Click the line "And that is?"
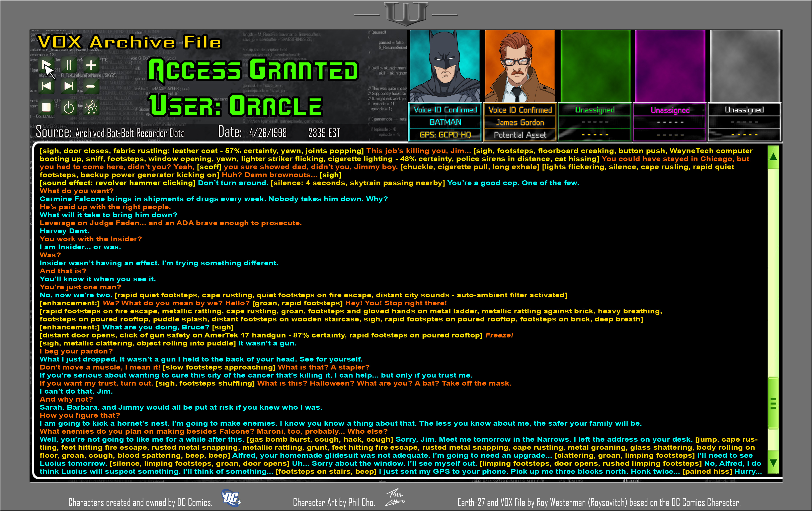This screenshot has height=511, width=812. [x=63, y=271]
